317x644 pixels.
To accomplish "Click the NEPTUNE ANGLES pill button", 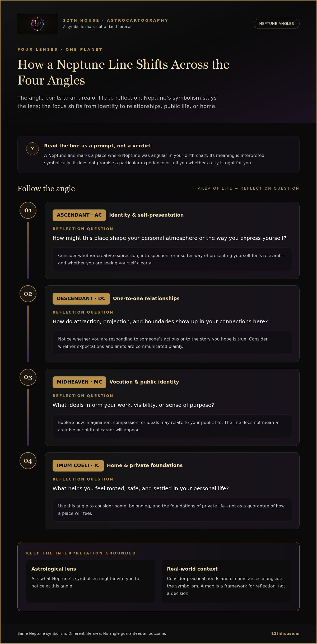I will click(276, 24).
